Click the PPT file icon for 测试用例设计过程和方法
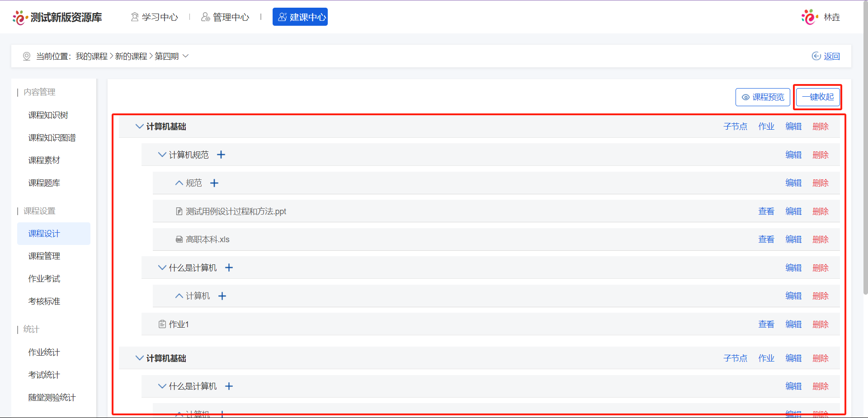This screenshot has height=418, width=868. (179, 211)
